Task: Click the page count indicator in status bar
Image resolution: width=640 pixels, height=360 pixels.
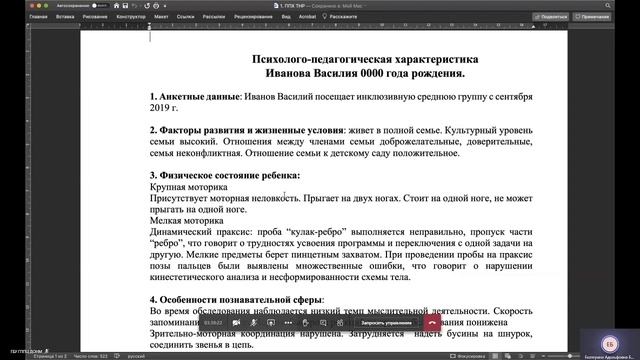Action: pos(50,356)
